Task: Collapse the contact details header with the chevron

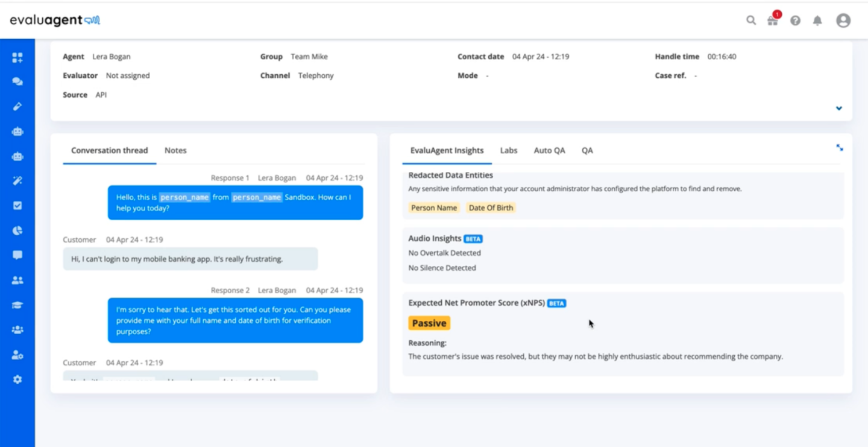Action: click(838, 108)
